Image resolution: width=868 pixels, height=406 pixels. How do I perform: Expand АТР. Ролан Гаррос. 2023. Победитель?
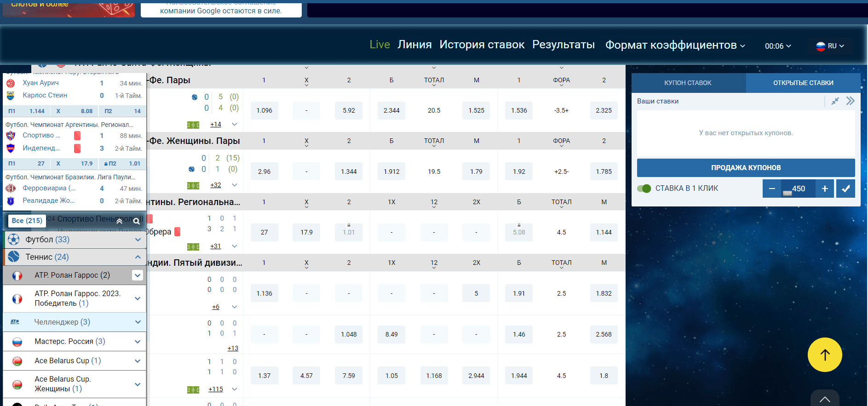(x=138, y=298)
